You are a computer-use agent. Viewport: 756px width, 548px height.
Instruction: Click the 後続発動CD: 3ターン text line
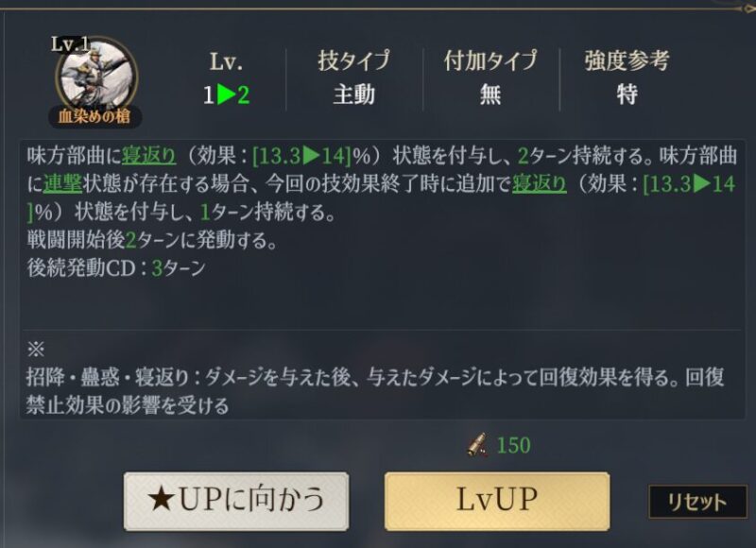[x=116, y=268]
